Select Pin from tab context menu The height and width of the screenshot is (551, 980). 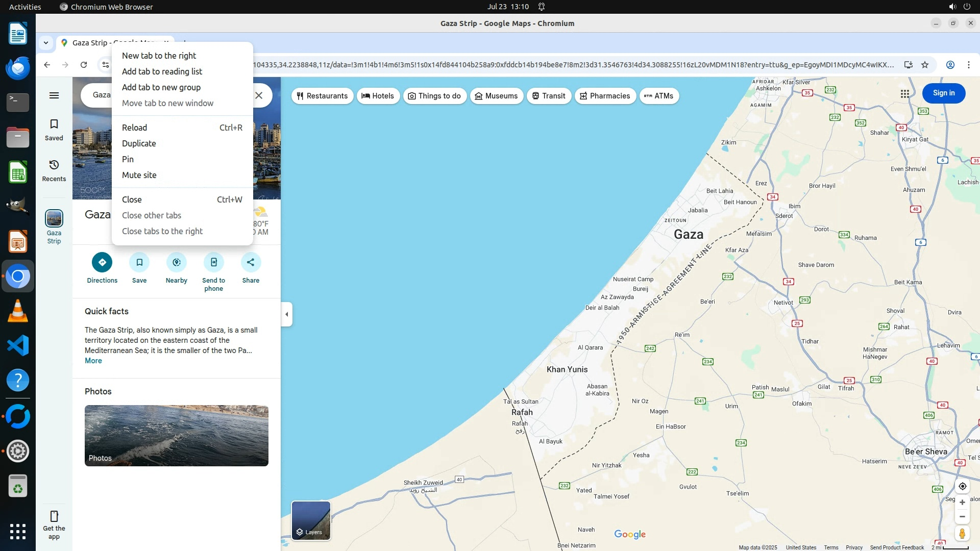(128, 159)
